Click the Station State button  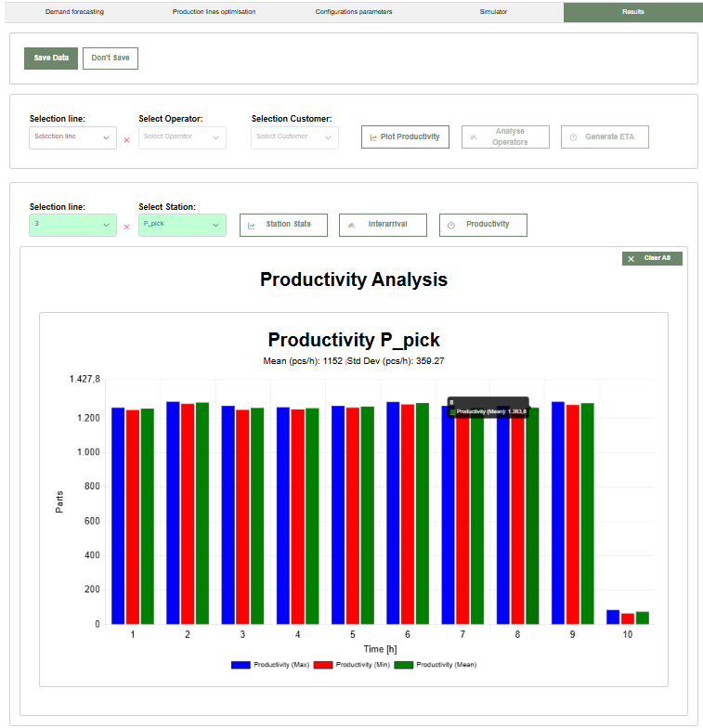tap(284, 225)
